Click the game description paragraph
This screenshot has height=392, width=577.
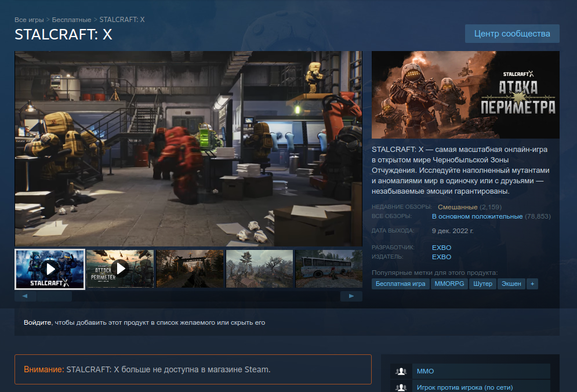460,170
